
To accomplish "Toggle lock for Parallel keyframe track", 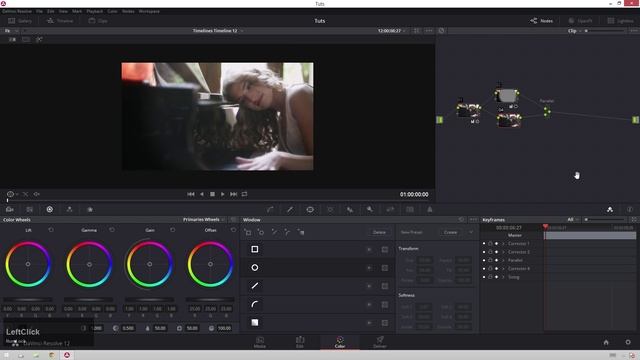I will click(x=490, y=260).
